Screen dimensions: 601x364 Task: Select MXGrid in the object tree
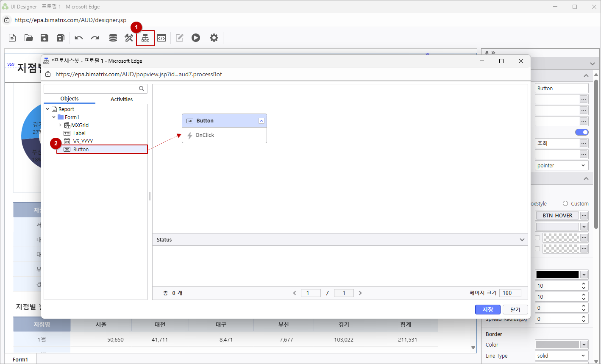point(80,125)
